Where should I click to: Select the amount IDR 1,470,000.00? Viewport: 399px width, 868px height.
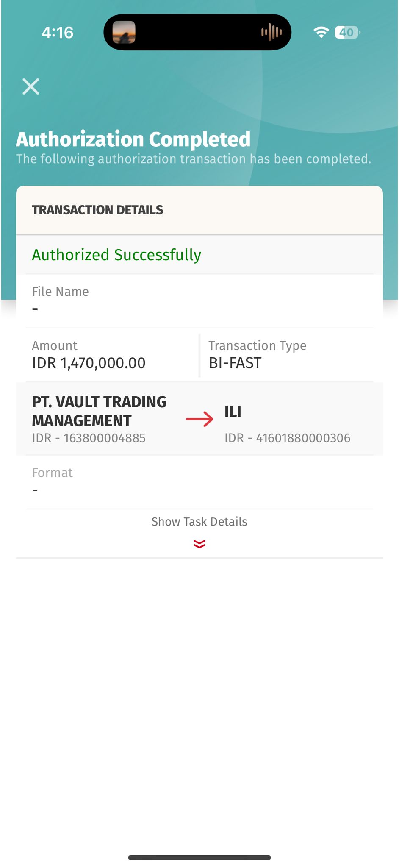[x=89, y=363]
